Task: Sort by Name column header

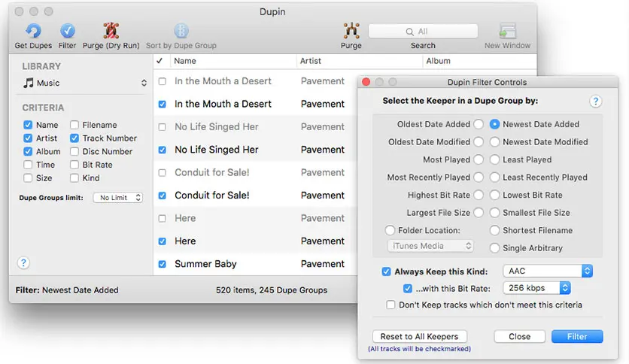Action: 233,61
